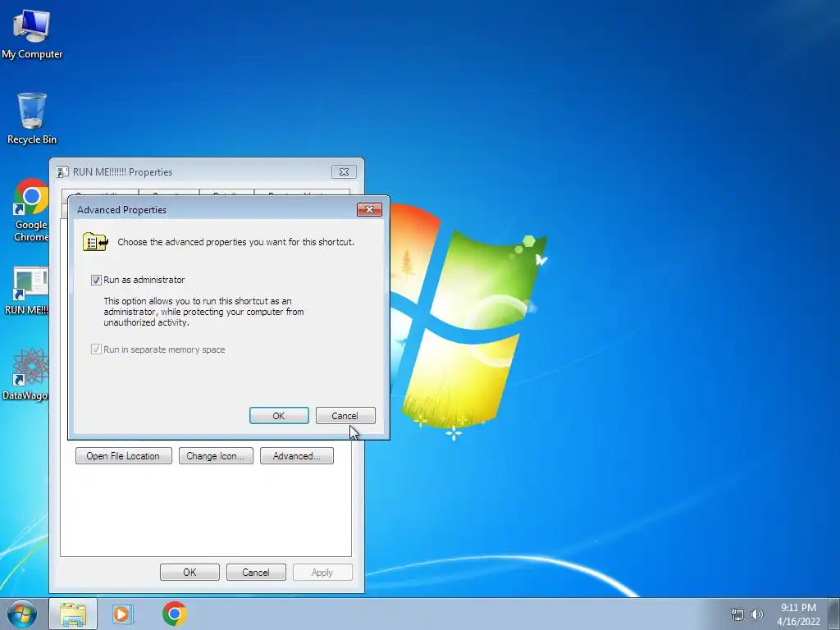Image resolution: width=840 pixels, height=630 pixels.
Task: Open the Windows Start orb
Action: [x=21, y=614]
